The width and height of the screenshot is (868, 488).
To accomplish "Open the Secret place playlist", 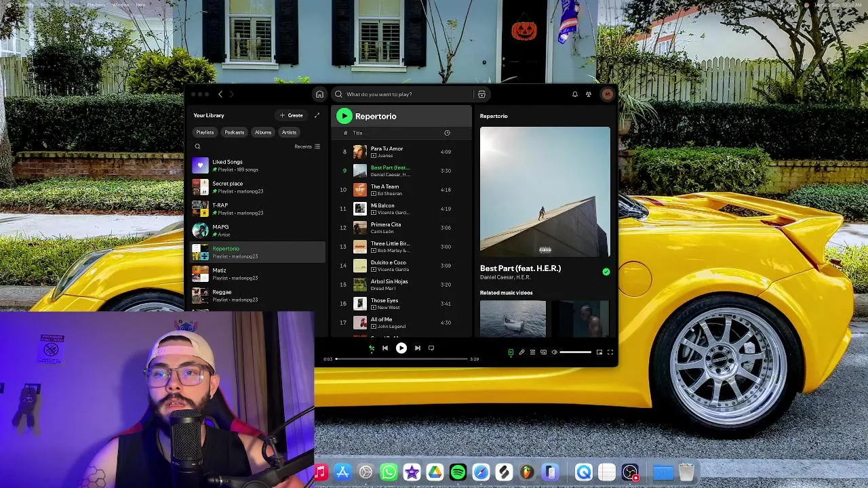I will (258, 187).
